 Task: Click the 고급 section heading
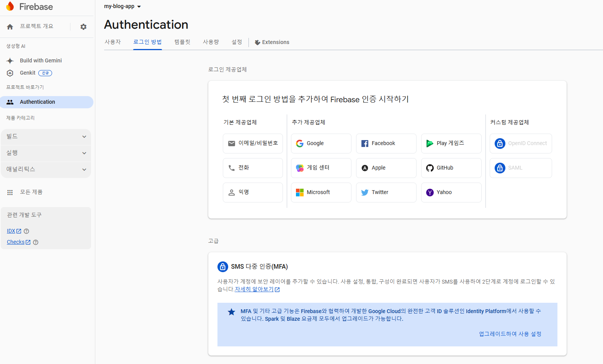coord(213,241)
